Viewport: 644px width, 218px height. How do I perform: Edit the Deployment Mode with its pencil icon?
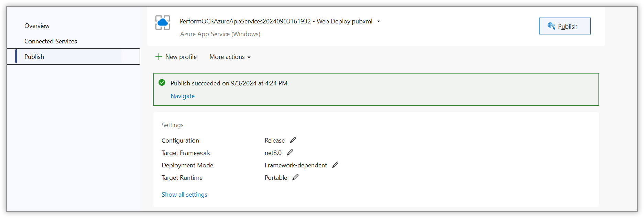coord(335,165)
